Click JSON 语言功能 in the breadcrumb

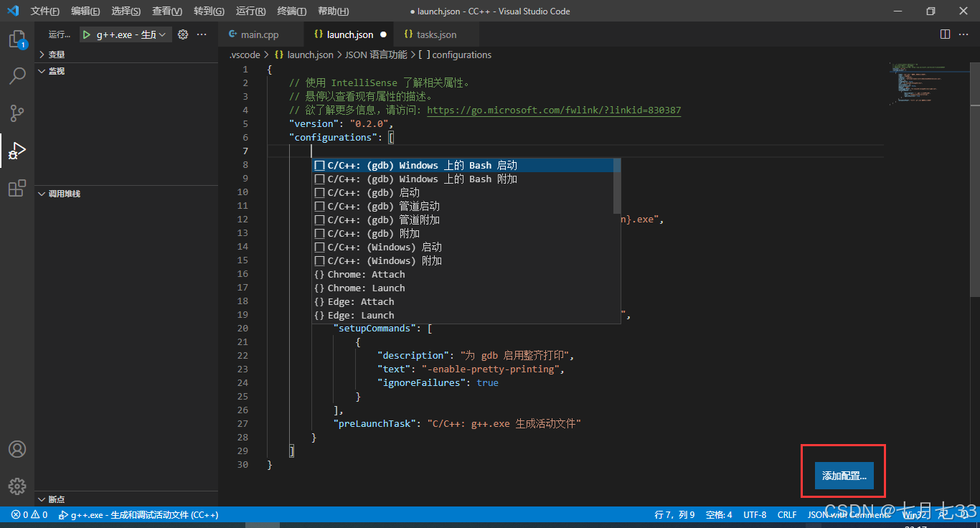(x=376, y=55)
